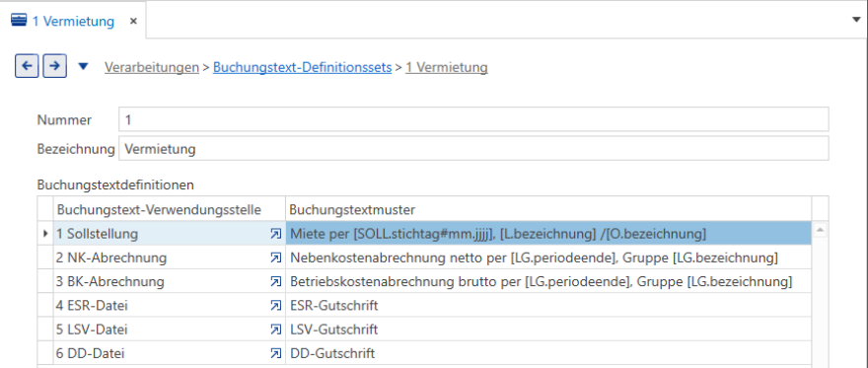The height and width of the screenshot is (368, 868).
Task: Select the 5 LSV-Datei cell
Action: coord(170,330)
